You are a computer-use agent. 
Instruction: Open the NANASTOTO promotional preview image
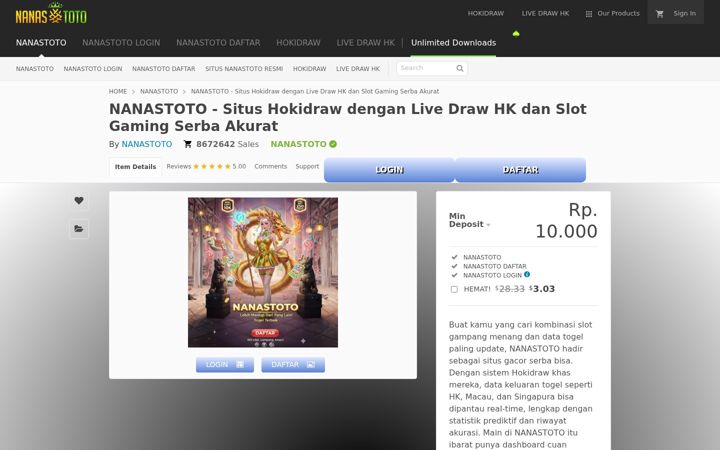pyautogui.click(x=263, y=272)
